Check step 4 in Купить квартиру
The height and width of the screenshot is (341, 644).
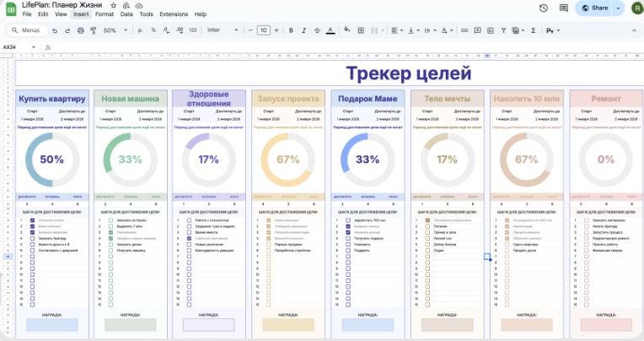[x=32, y=239]
